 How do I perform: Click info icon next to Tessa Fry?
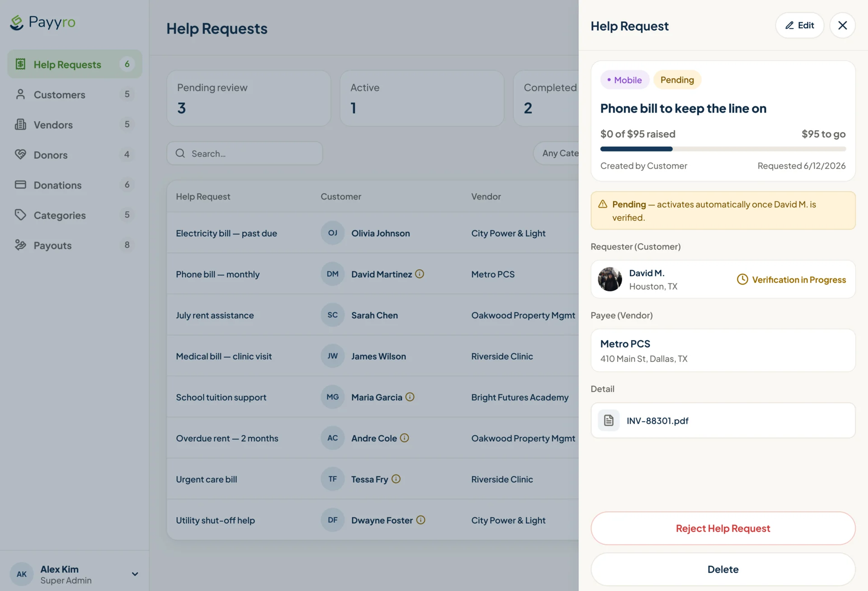[x=396, y=479]
